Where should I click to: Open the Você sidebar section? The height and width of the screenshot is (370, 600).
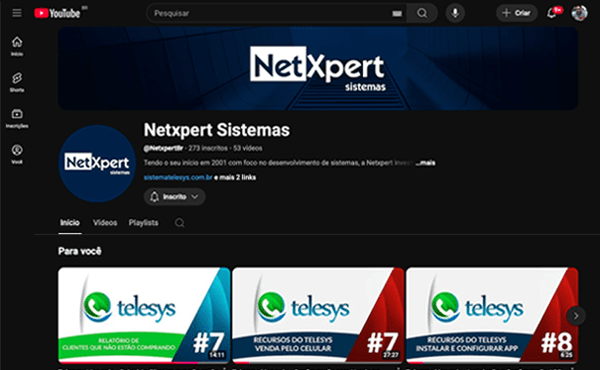click(x=17, y=154)
